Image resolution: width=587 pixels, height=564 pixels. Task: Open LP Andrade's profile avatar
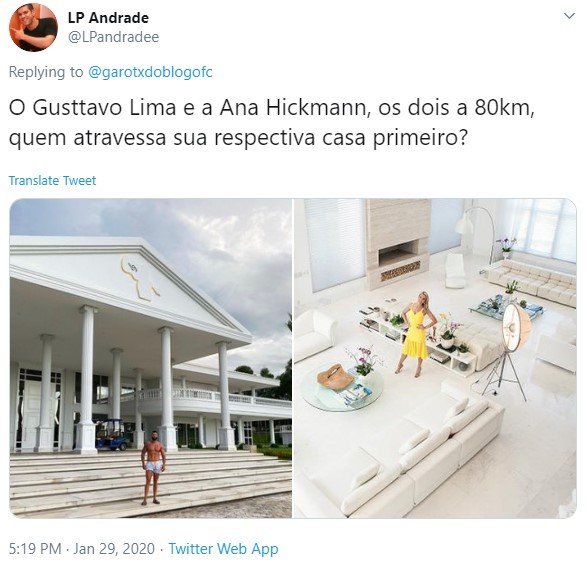33,27
